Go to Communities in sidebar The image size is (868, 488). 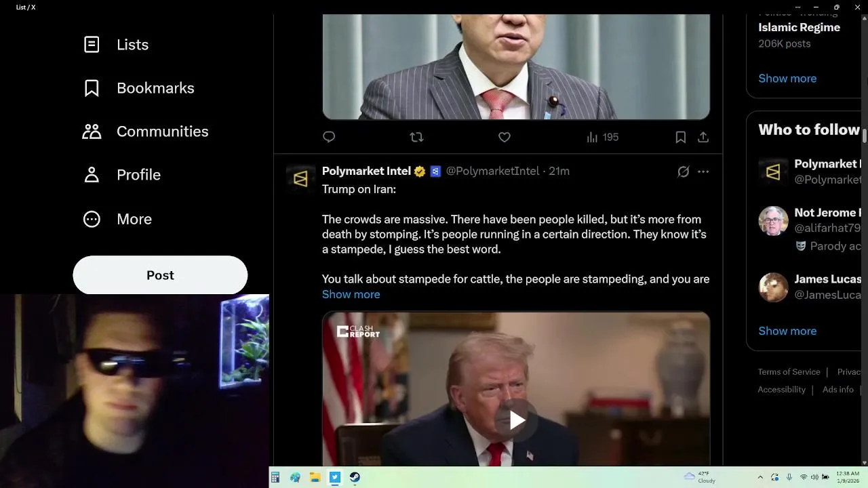point(146,131)
